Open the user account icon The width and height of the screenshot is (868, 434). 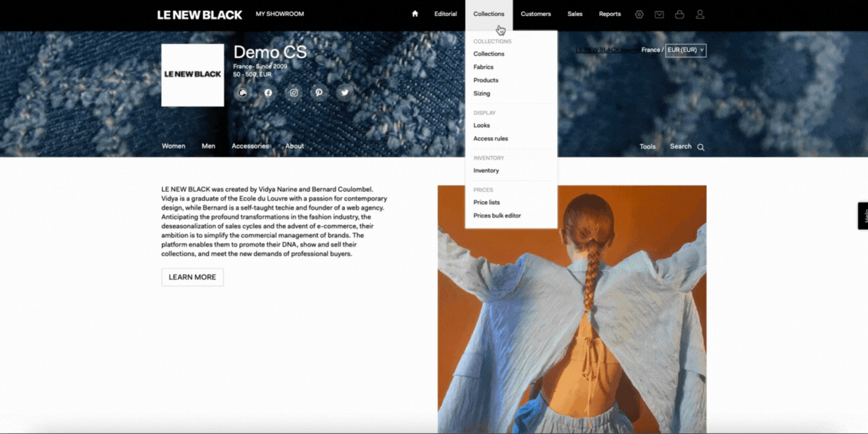[699, 14]
